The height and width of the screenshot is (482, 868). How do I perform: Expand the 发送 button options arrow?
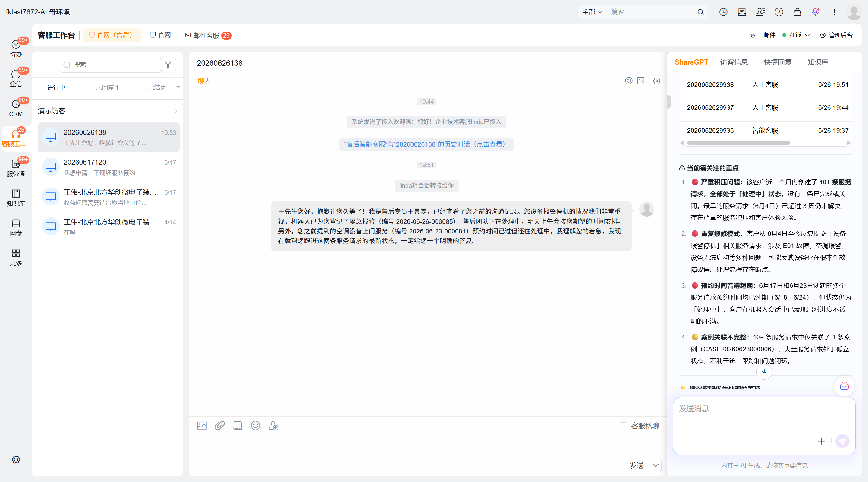pos(656,465)
